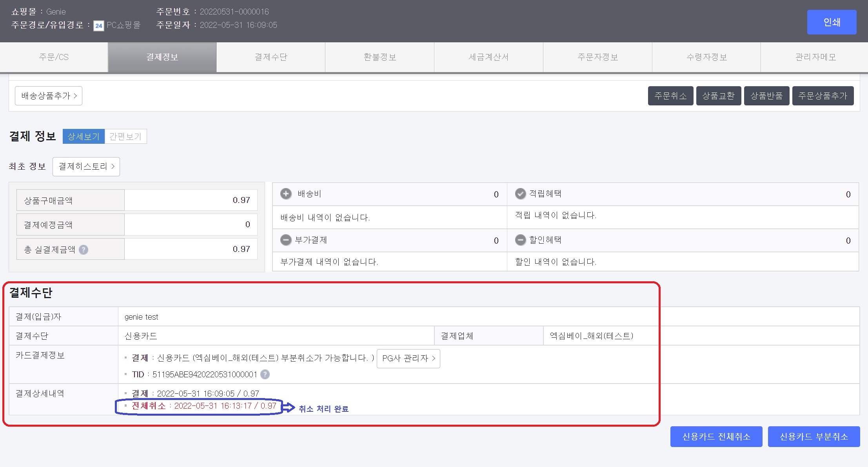Switch to 세금계산서 tab
Image resolution: width=868 pixels, height=467 pixels.
point(488,57)
